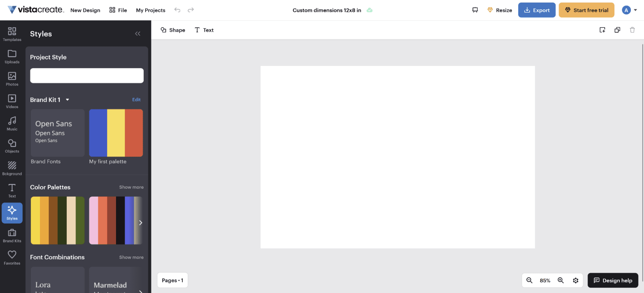Undo the last action
644x293 pixels.
(177, 10)
